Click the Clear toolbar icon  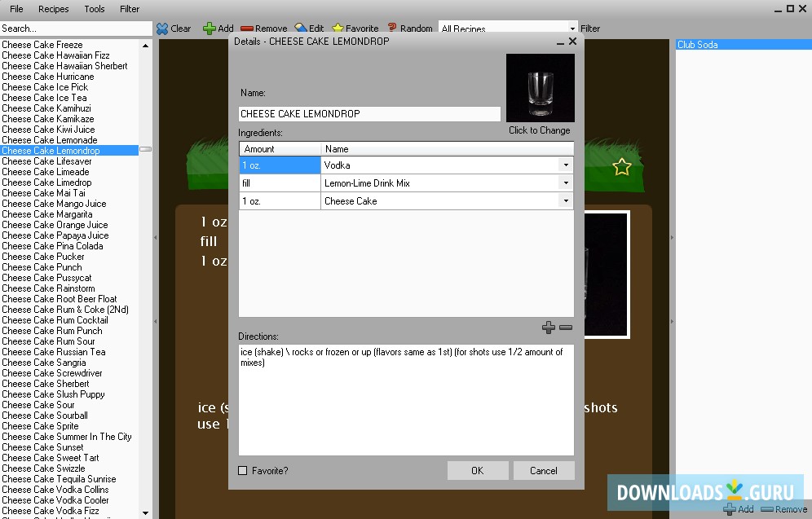(x=162, y=29)
